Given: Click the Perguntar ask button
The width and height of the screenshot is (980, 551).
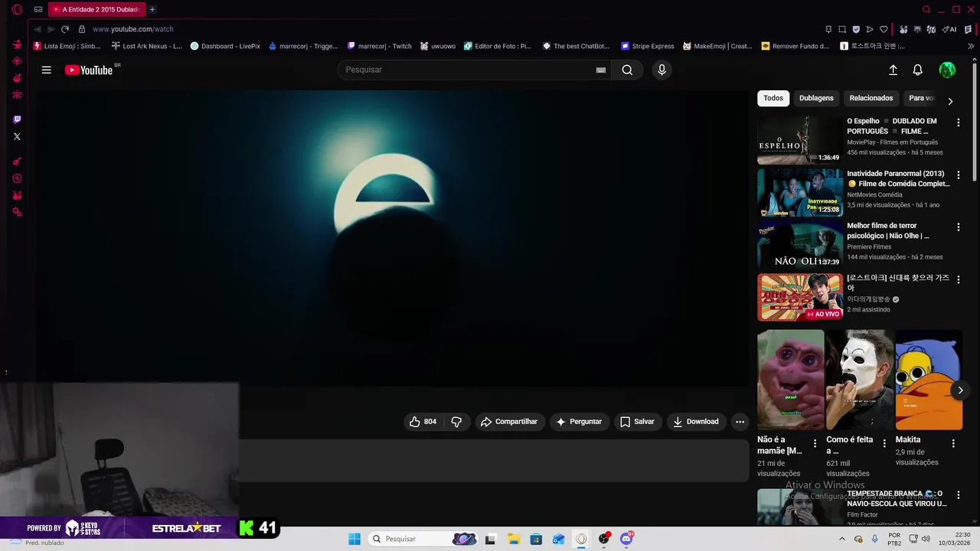Looking at the screenshot, I should (579, 422).
